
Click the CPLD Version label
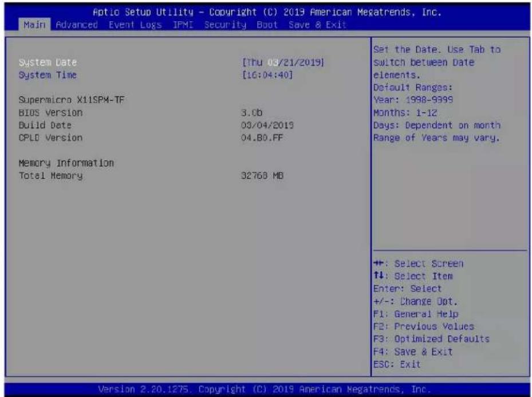[50, 137]
